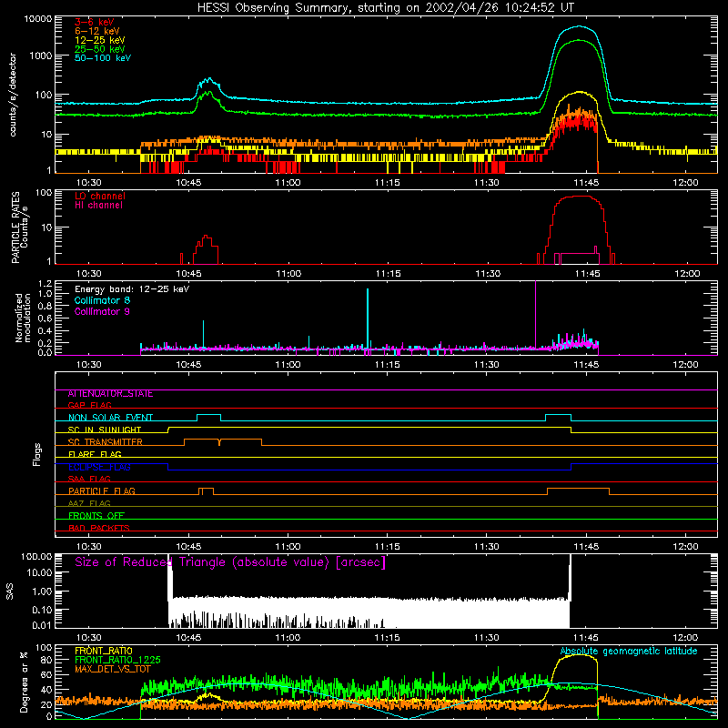The image size is (728, 728).
Task: Click the 11:45 label under the particle rates panel
Action: coord(587,274)
